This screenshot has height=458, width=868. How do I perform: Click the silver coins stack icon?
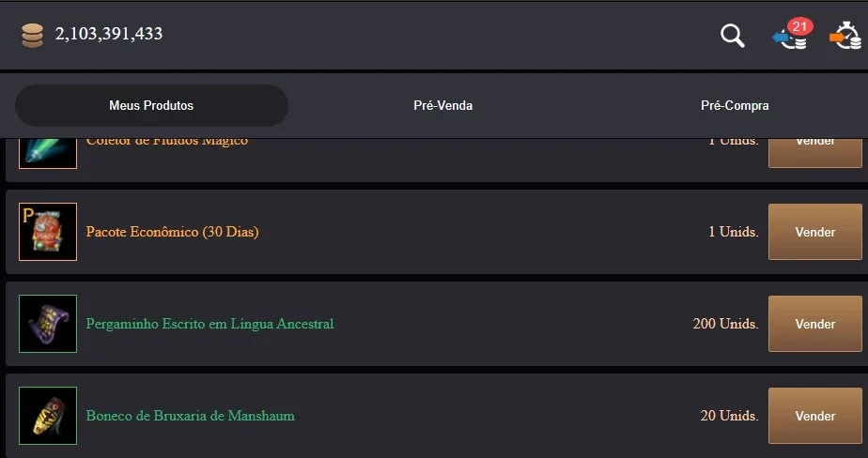click(32, 36)
